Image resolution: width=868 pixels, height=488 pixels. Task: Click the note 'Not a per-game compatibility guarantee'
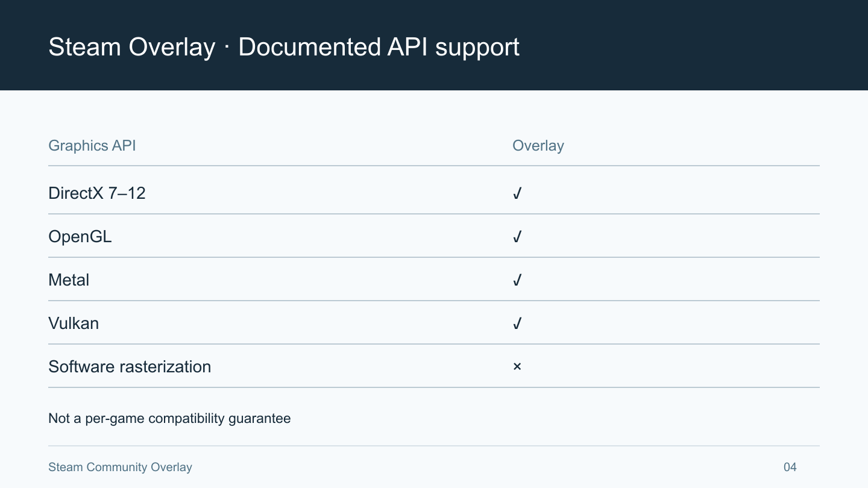click(x=169, y=418)
